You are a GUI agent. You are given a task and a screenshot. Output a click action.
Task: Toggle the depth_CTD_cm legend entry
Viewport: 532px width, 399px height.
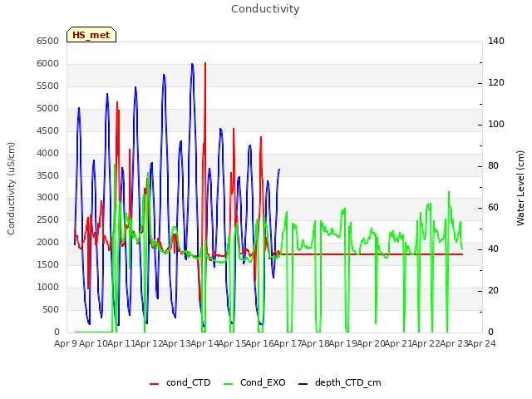click(340, 382)
